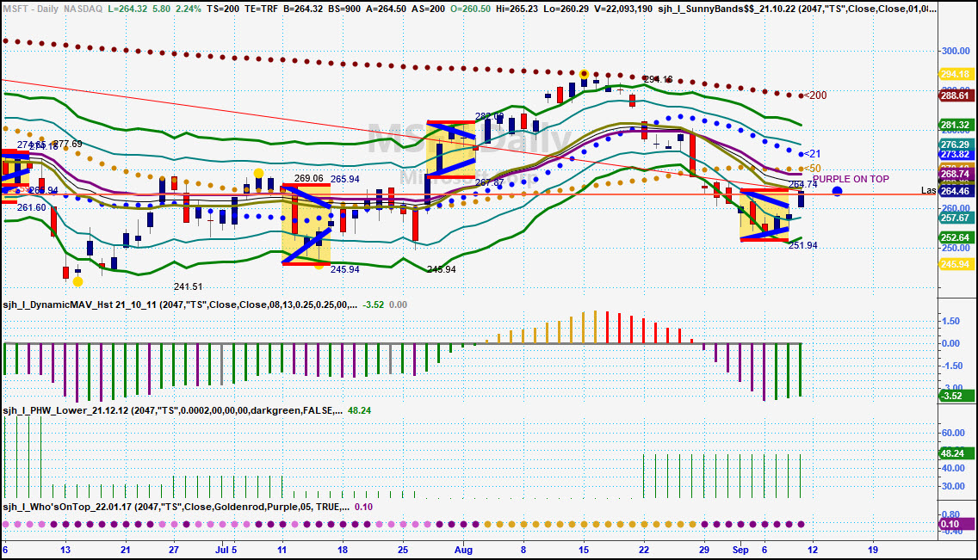Click the green 252.64 lower band tag

click(x=955, y=237)
